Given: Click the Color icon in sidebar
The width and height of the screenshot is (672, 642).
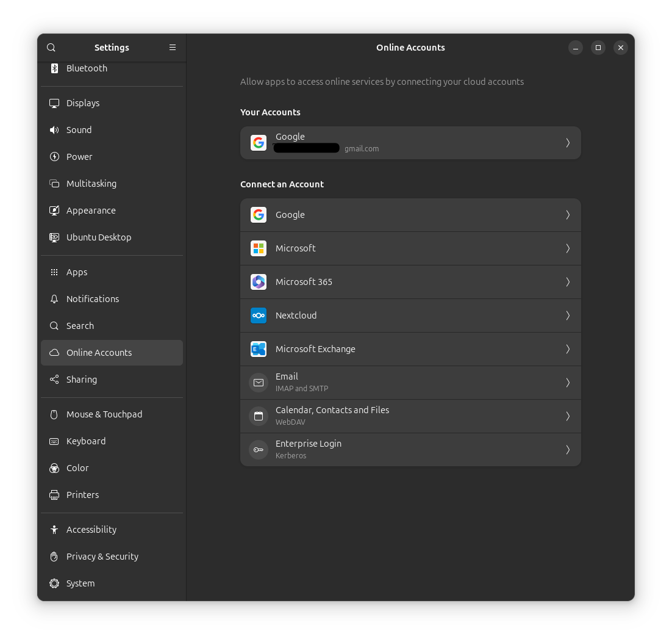Looking at the screenshot, I should 54,468.
